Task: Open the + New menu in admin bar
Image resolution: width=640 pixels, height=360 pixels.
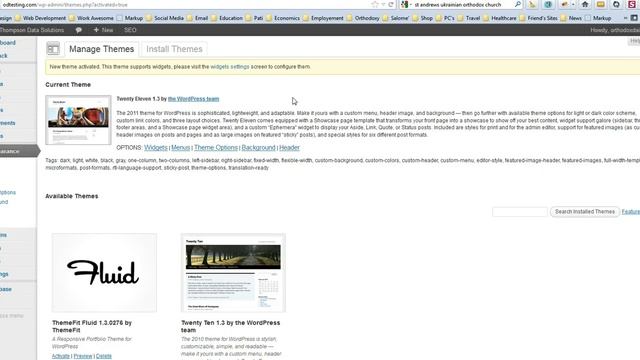Action: (103, 30)
